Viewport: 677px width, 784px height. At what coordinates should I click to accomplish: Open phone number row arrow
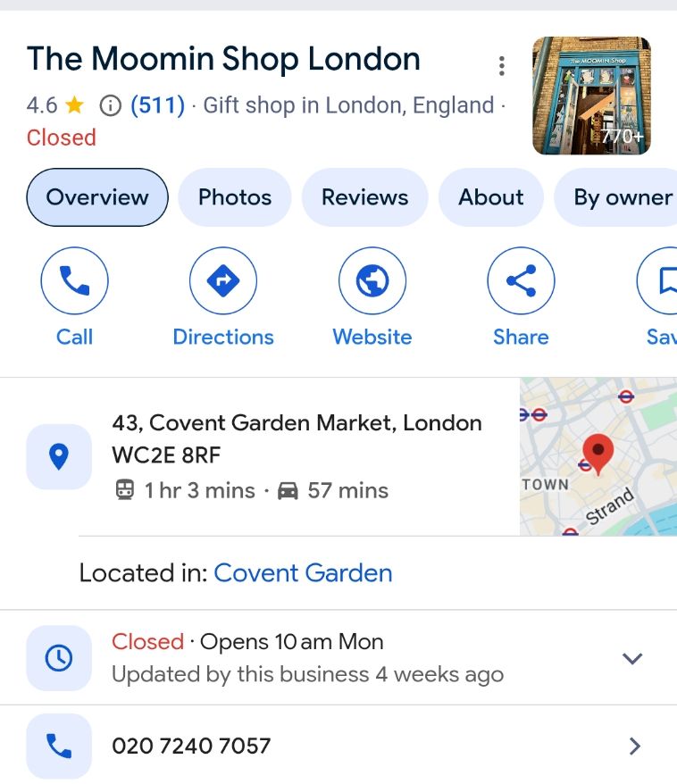634,746
